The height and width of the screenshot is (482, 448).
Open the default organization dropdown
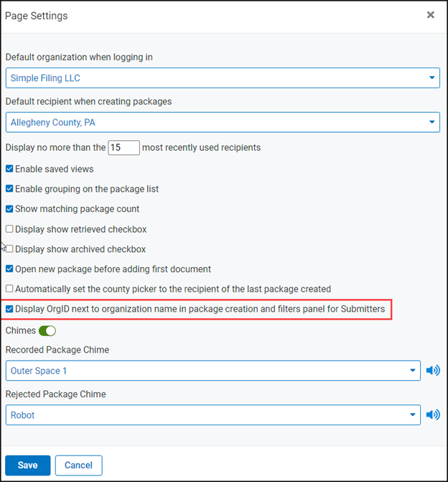[223, 78]
